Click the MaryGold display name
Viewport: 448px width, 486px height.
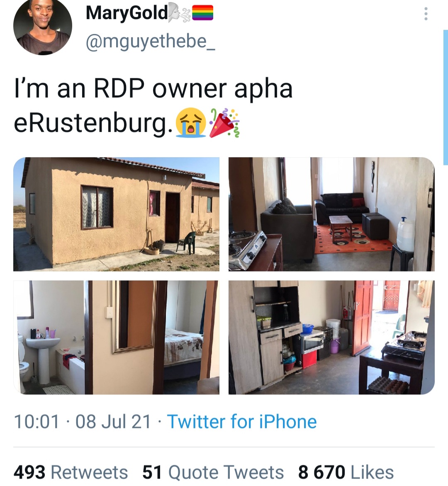tap(127, 13)
